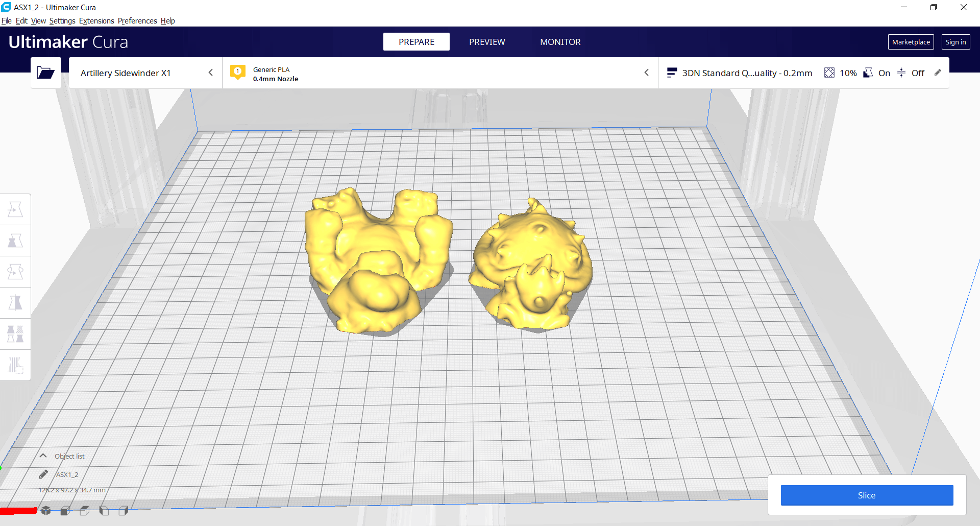Open the Extensions menu
This screenshot has width=980, height=526.
click(x=96, y=21)
